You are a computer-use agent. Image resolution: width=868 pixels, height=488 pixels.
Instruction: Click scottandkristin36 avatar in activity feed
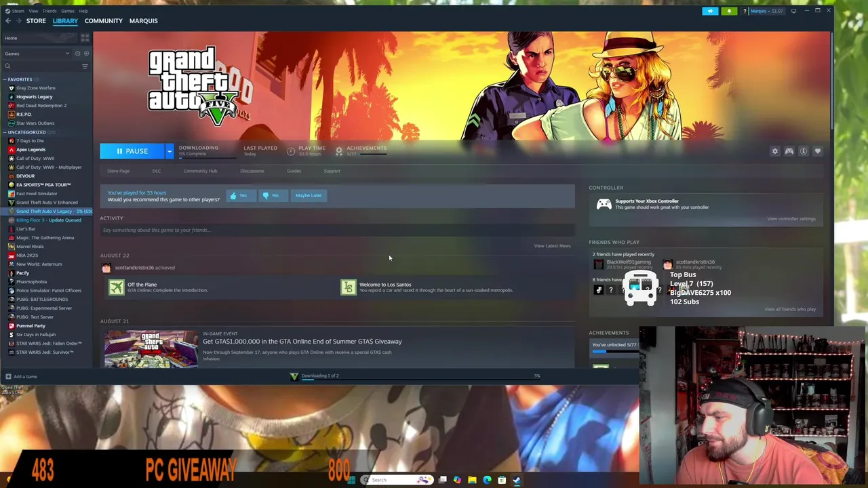pyautogui.click(x=106, y=268)
